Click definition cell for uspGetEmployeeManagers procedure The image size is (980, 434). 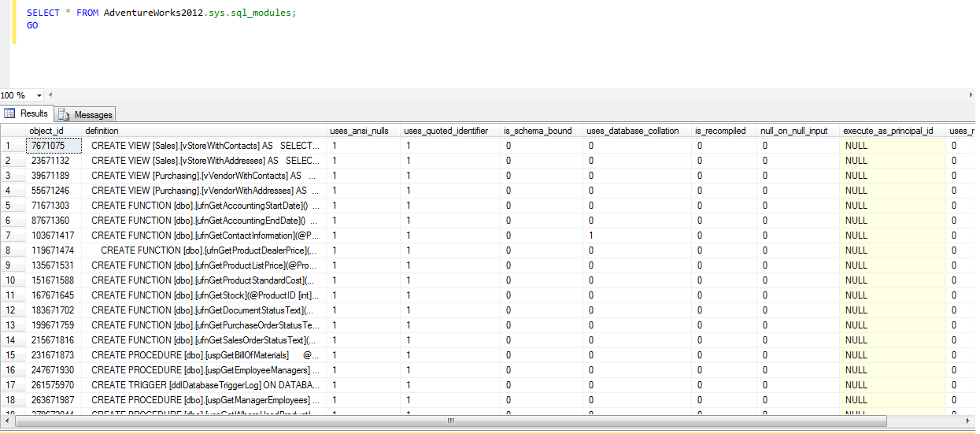pyautogui.click(x=204, y=370)
